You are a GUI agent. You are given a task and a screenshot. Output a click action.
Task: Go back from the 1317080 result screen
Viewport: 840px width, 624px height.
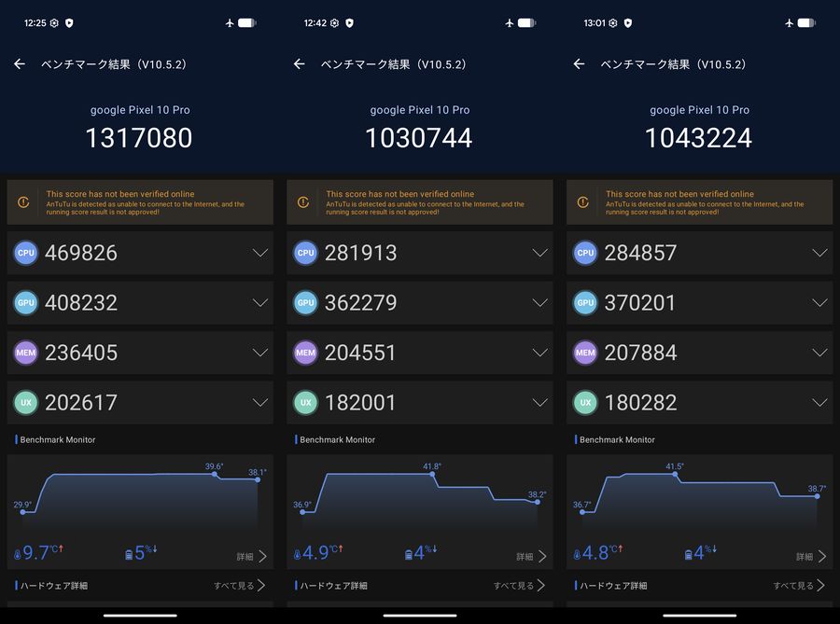(x=20, y=64)
